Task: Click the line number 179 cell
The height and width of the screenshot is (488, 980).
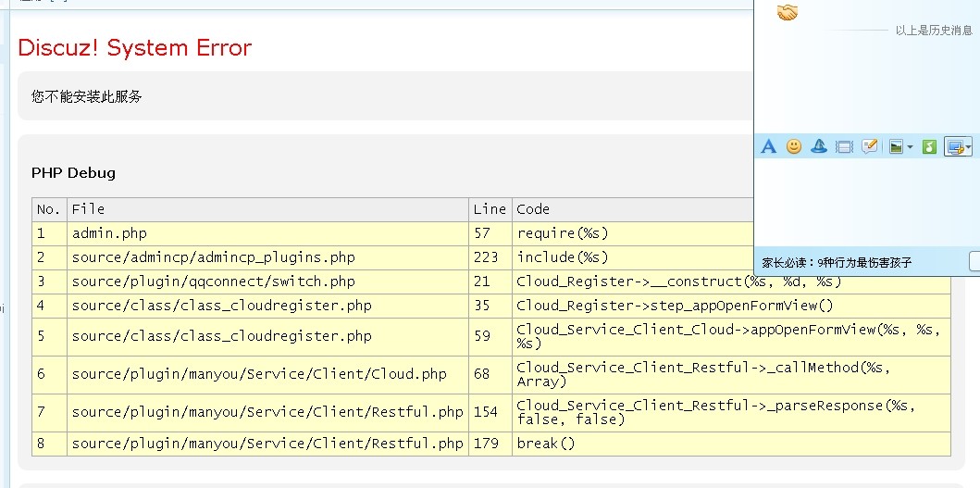Action: point(490,444)
